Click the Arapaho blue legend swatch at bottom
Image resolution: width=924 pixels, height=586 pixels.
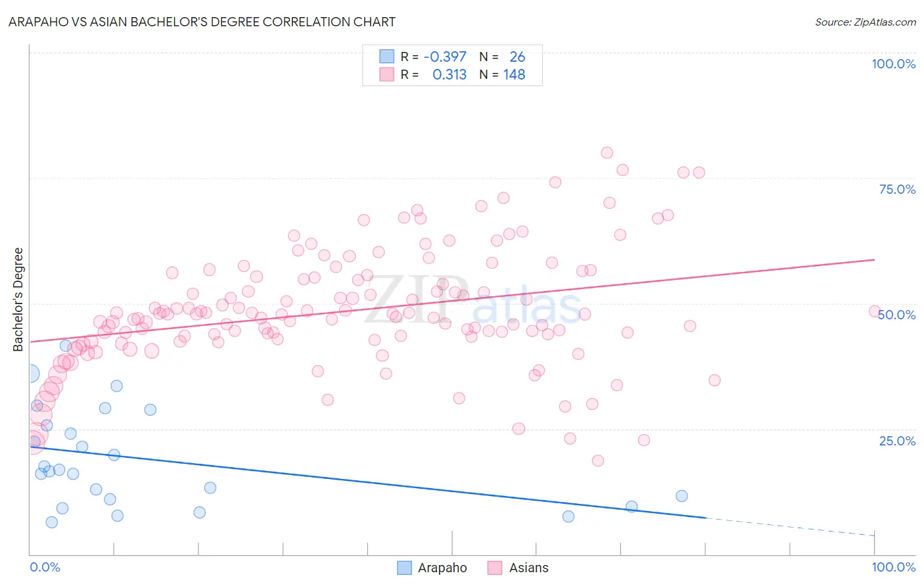[405, 568]
